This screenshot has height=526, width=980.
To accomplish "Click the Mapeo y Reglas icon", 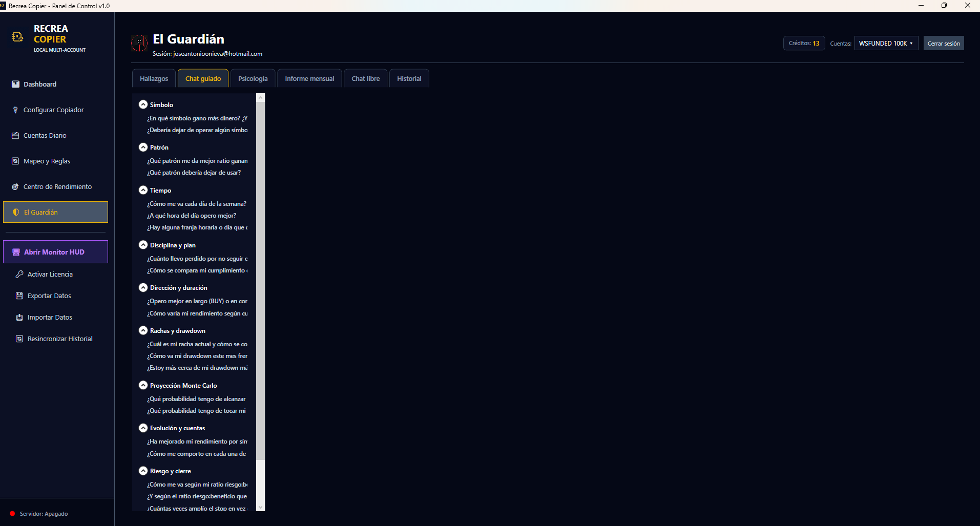I will pos(15,161).
